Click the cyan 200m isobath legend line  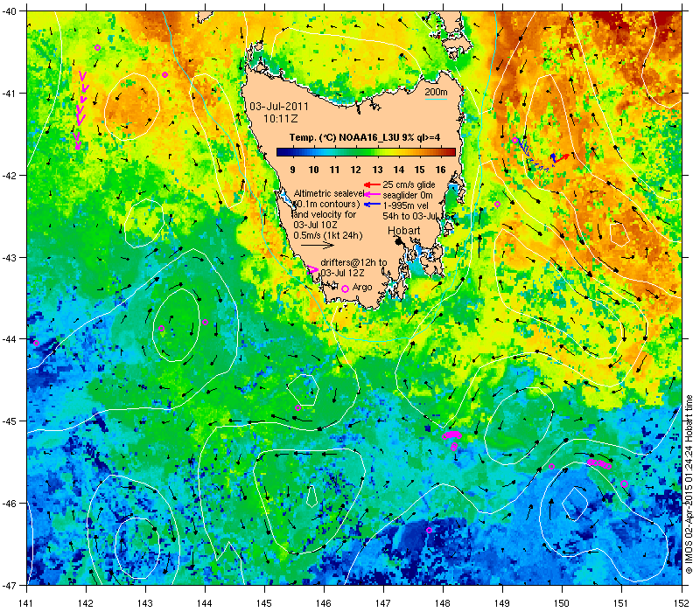pos(436,99)
